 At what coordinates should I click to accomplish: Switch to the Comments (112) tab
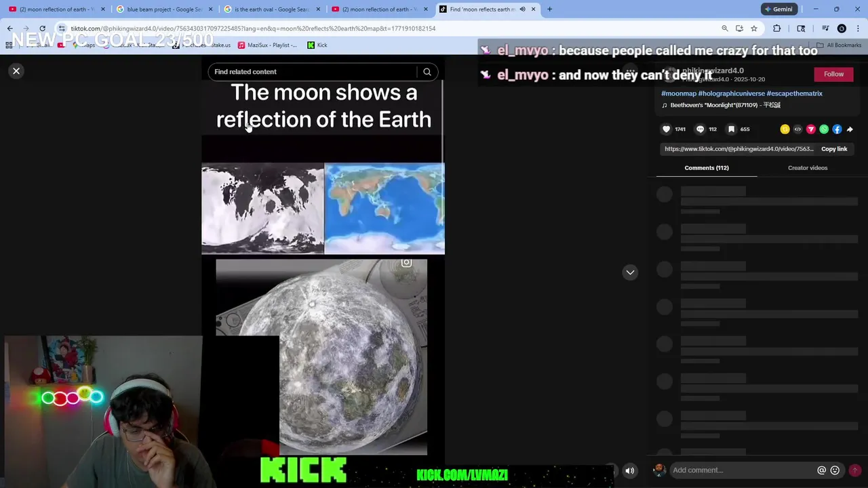coord(707,168)
